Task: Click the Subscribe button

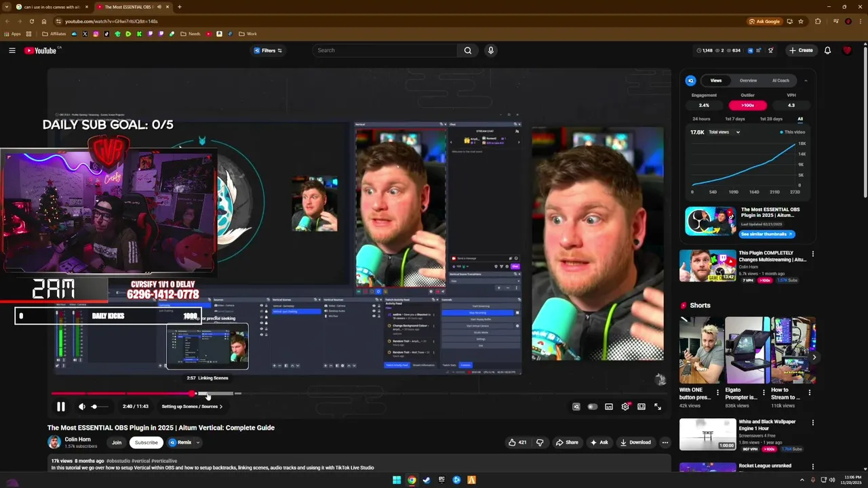Action: click(x=146, y=443)
